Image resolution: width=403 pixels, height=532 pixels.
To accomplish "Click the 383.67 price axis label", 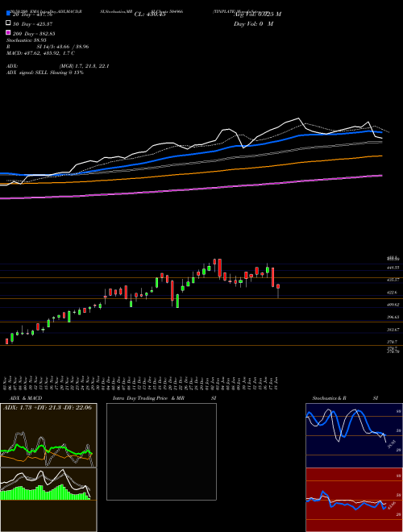I will click(x=393, y=330).
